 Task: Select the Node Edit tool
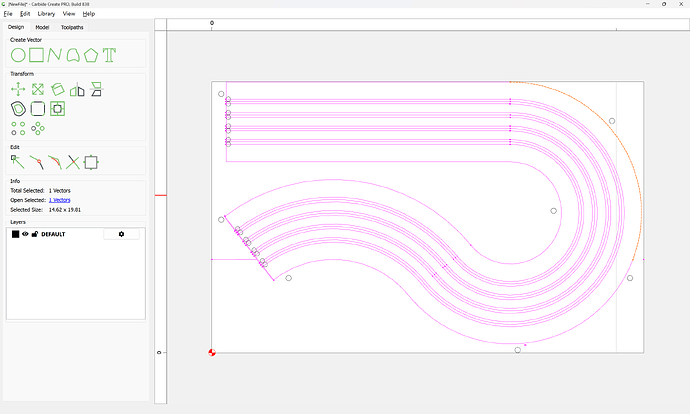17,161
